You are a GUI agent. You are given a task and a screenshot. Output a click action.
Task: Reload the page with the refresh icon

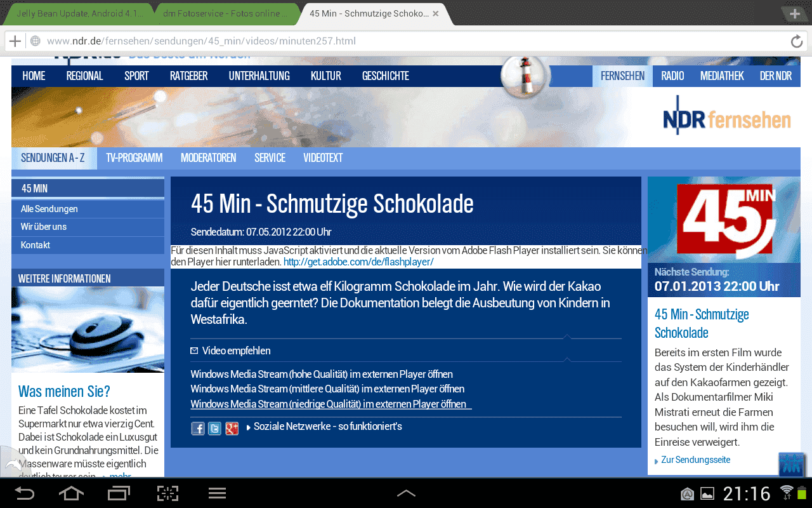pyautogui.click(x=797, y=41)
